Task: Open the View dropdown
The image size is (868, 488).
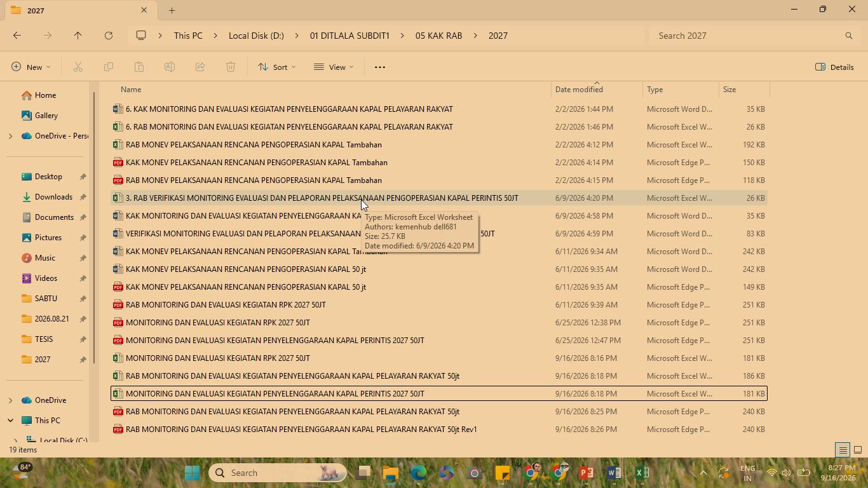Action: pos(334,67)
